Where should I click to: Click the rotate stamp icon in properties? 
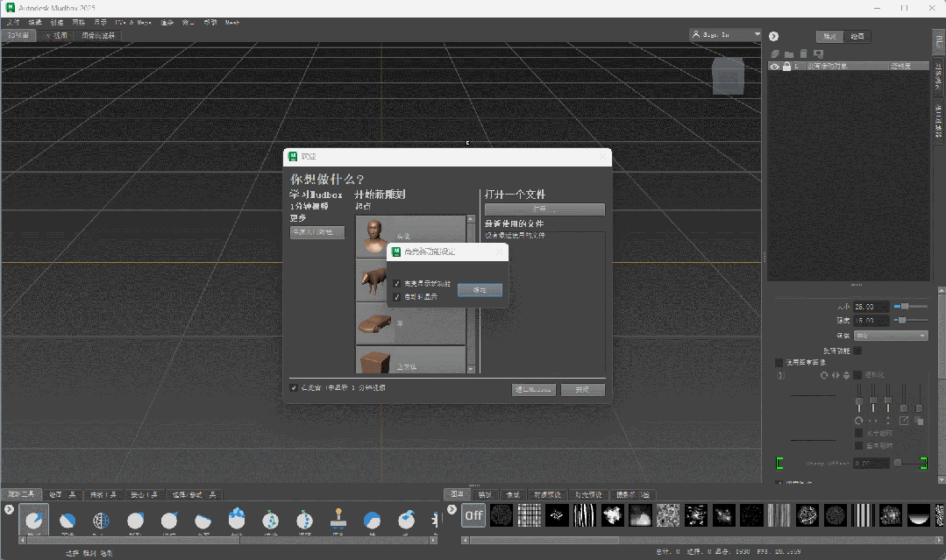[824, 375]
